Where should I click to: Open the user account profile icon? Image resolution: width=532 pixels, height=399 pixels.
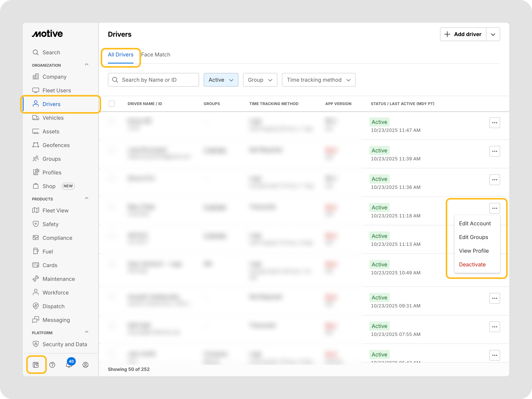(x=85, y=365)
